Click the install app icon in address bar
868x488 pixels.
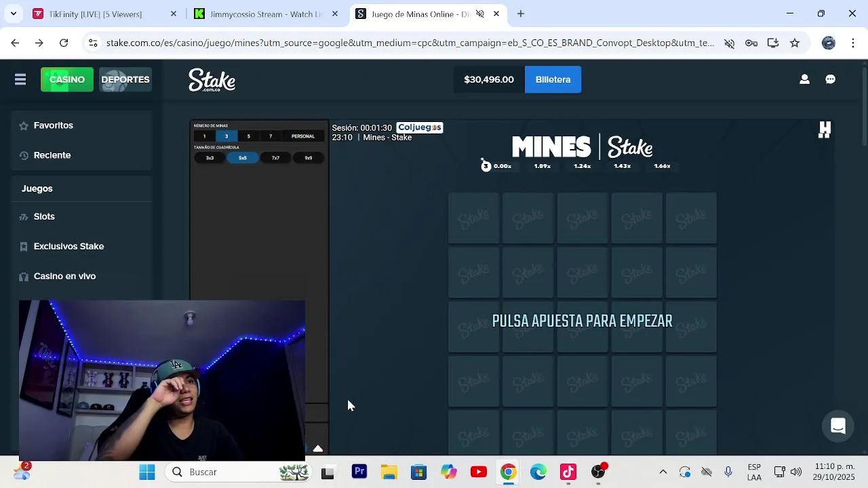pyautogui.click(x=773, y=43)
